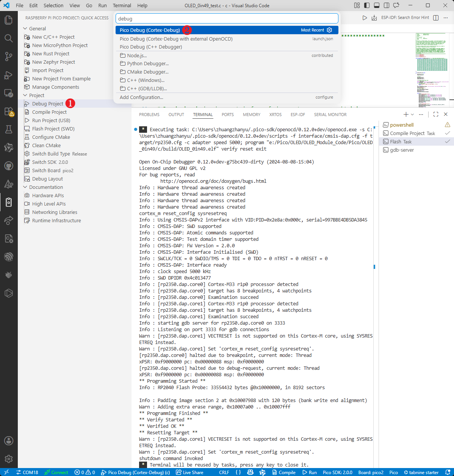Viewport: 454px width, 476px height.
Task: Open the Search view in activity bar
Action: point(9,38)
